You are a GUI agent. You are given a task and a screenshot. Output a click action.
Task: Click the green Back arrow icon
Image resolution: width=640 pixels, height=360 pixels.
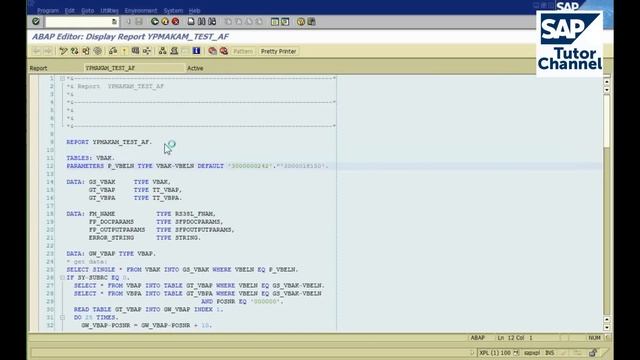tap(154, 22)
